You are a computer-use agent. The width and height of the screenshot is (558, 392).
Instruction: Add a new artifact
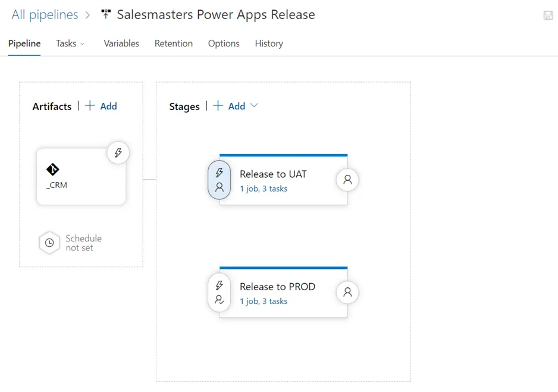point(101,106)
